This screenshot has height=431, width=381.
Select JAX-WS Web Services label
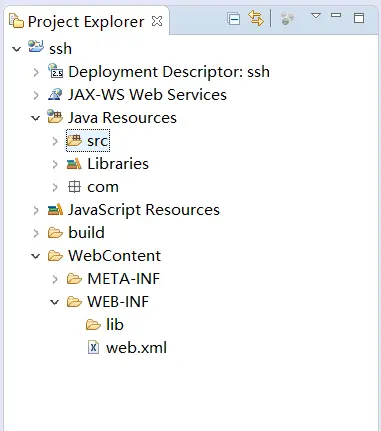(147, 95)
